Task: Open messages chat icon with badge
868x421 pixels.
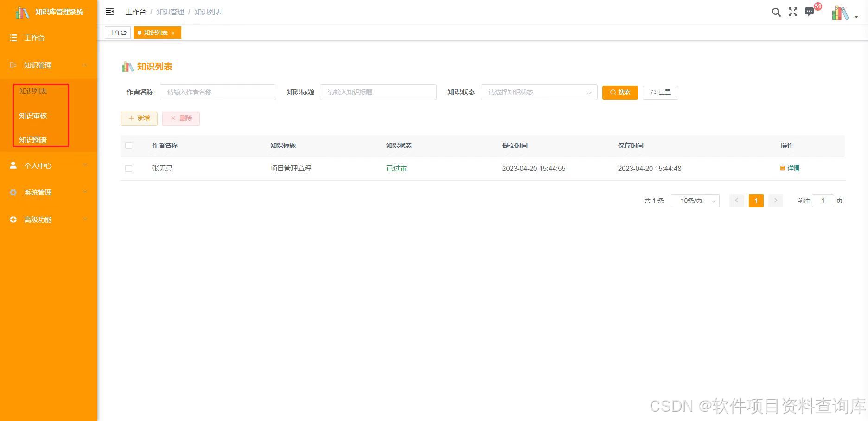Action: pos(810,12)
